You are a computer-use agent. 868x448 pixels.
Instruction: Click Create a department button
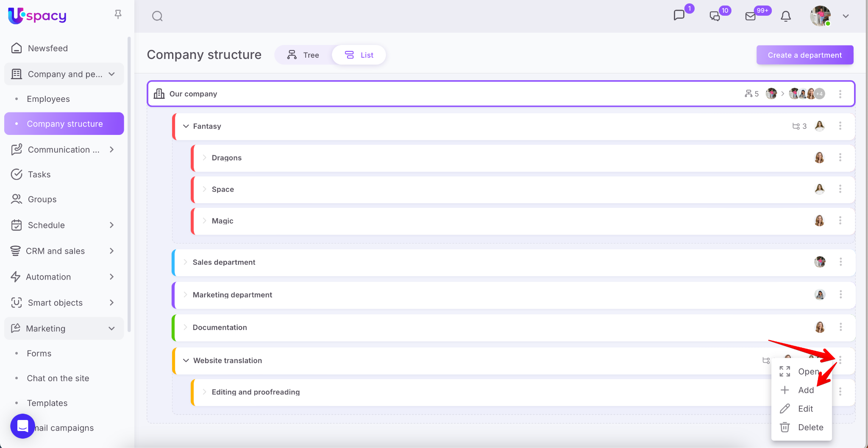tap(804, 55)
